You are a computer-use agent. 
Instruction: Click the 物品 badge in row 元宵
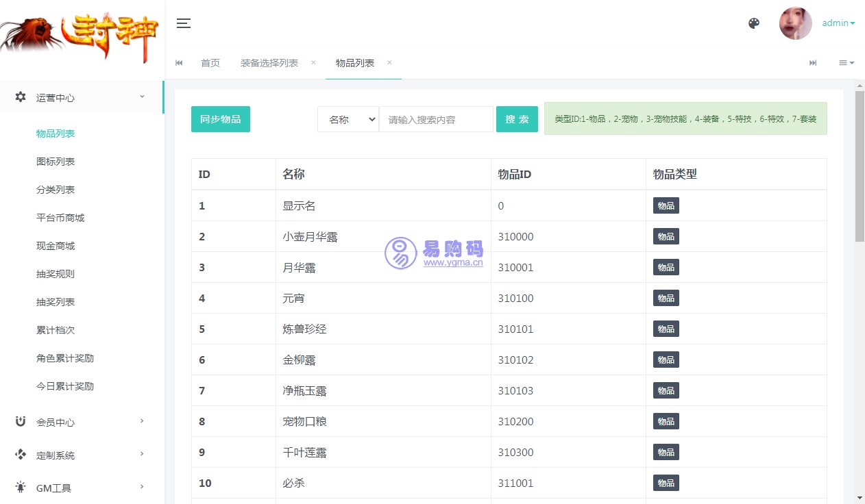[x=666, y=298]
